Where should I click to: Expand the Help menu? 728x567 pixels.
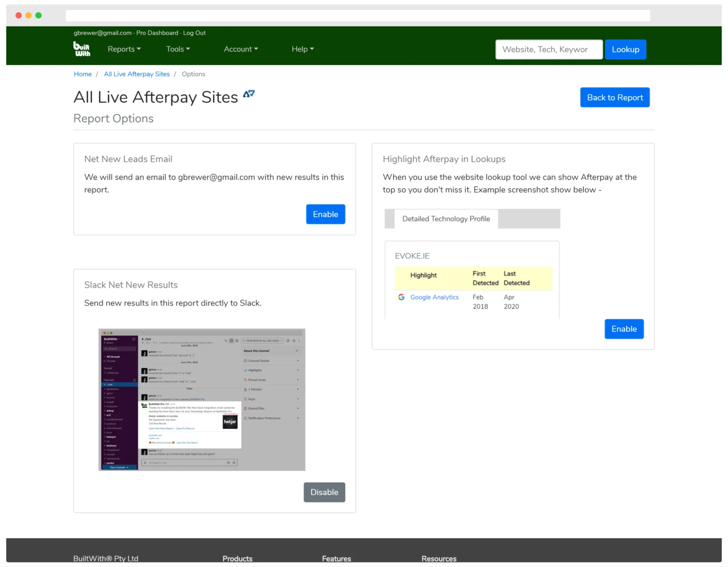[303, 49]
